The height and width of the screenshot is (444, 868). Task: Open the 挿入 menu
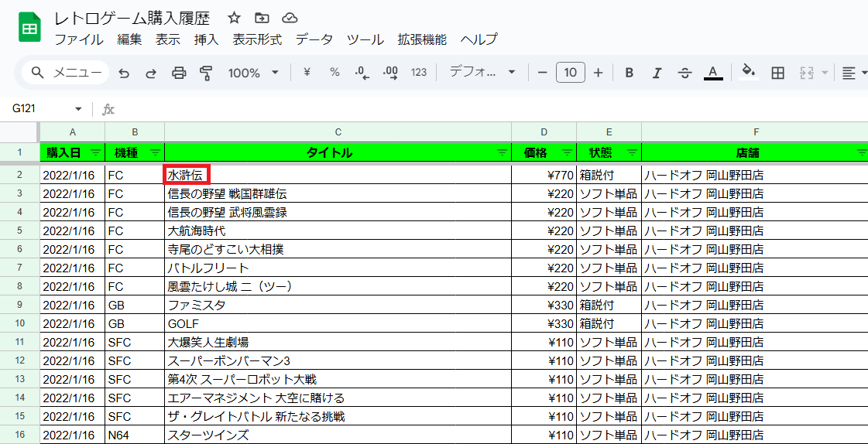[x=207, y=39]
